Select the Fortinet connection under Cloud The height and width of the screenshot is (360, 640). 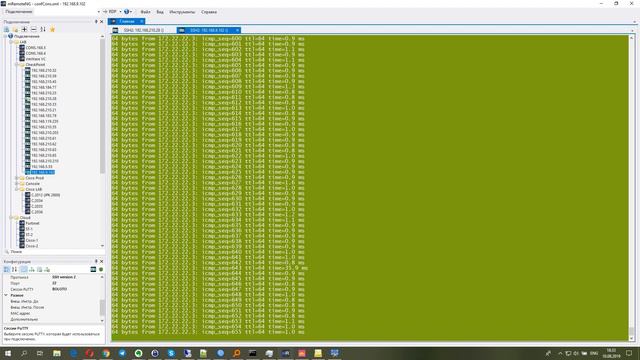[x=32, y=223]
